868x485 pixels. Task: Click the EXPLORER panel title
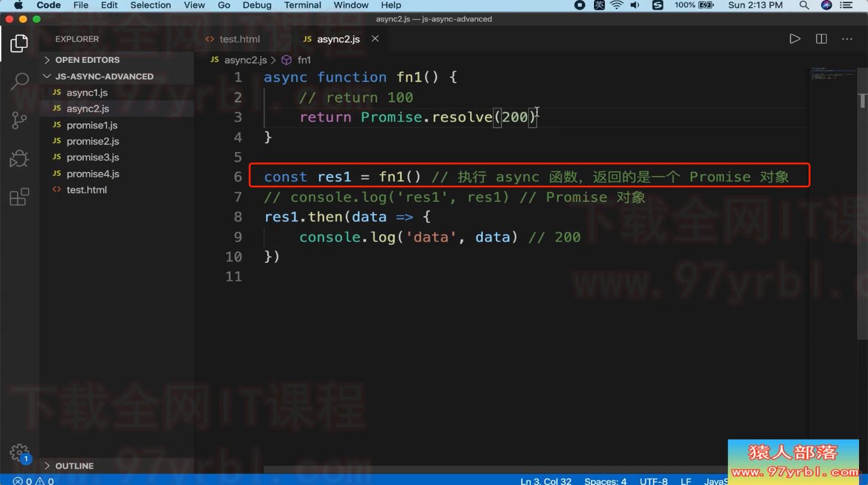point(77,39)
